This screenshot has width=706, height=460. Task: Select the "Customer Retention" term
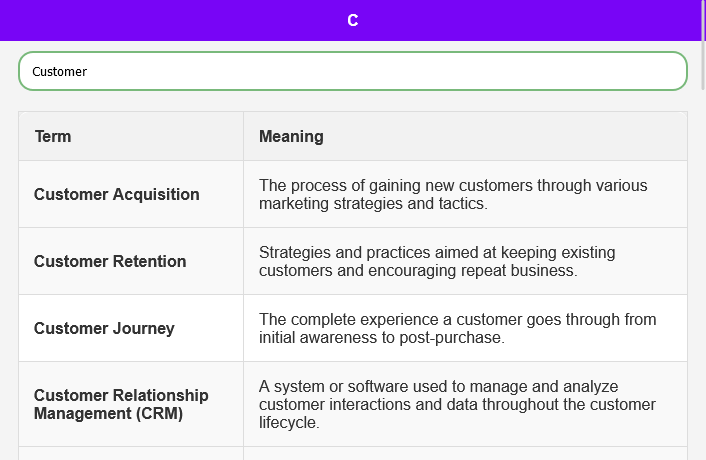pyautogui.click(x=110, y=261)
